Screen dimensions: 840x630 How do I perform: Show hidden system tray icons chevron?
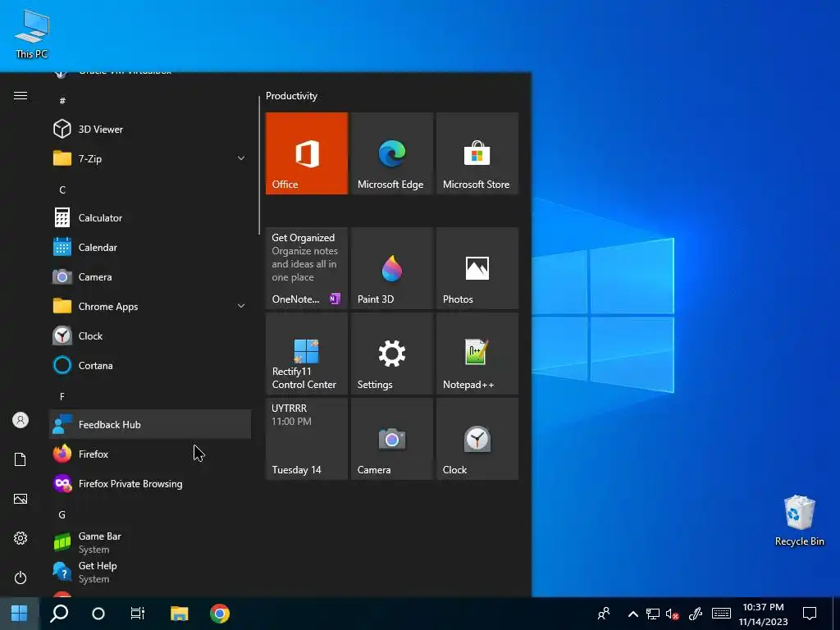pos(632,614)
